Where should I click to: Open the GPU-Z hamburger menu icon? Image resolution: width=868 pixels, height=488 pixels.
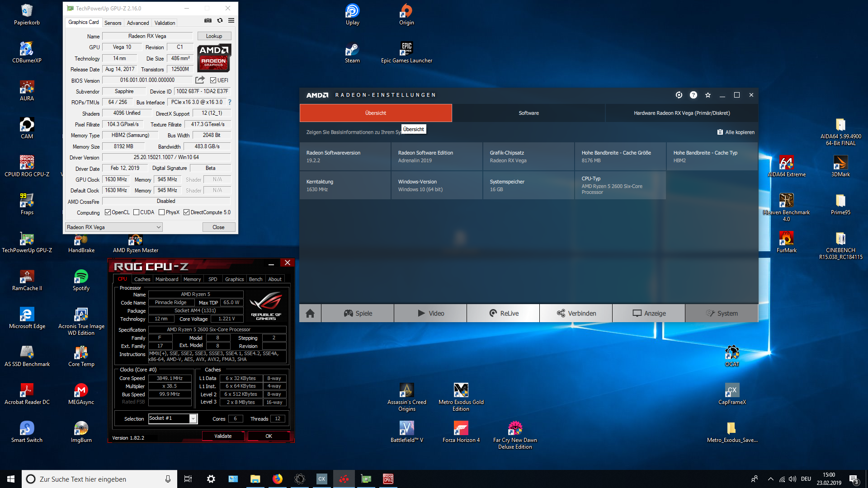231,20
